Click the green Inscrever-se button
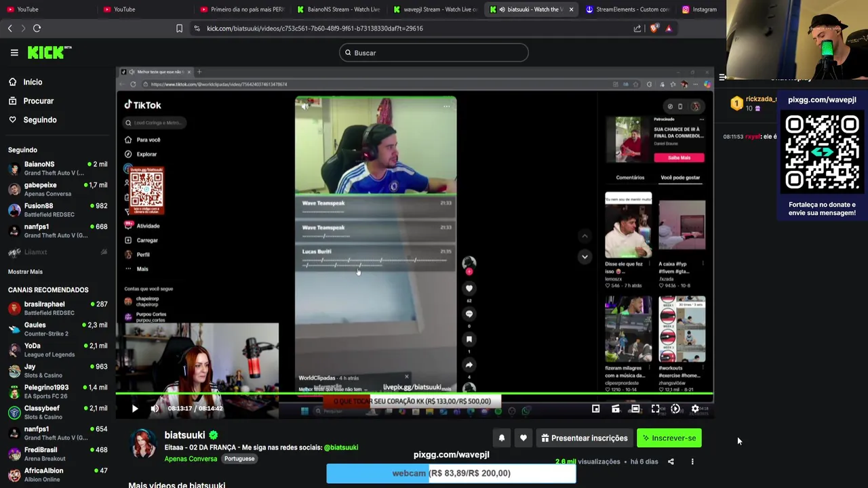The height and width of the screenshot is (488, 868). tap(669, 439)
